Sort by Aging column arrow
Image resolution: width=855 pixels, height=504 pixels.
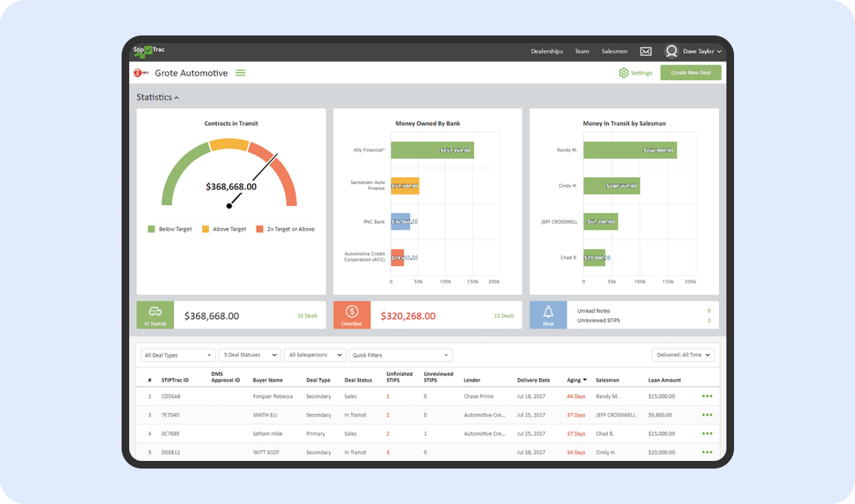click(x=585, y=380)
